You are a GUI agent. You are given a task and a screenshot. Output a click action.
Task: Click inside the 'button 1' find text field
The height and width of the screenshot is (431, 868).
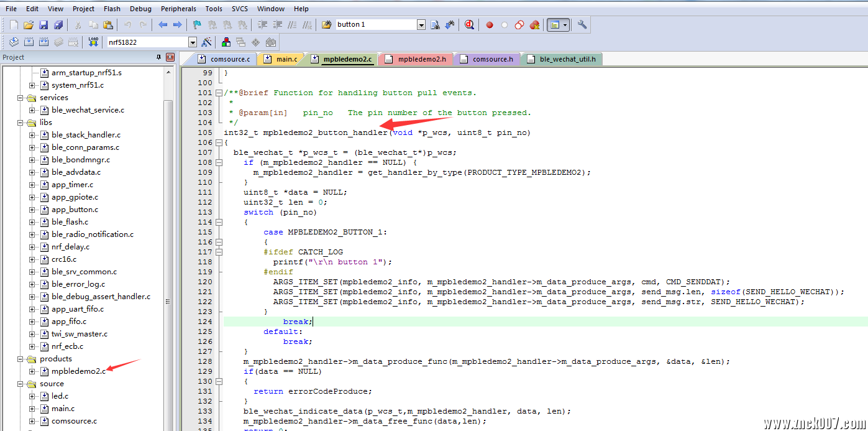[x=377, y=25]
